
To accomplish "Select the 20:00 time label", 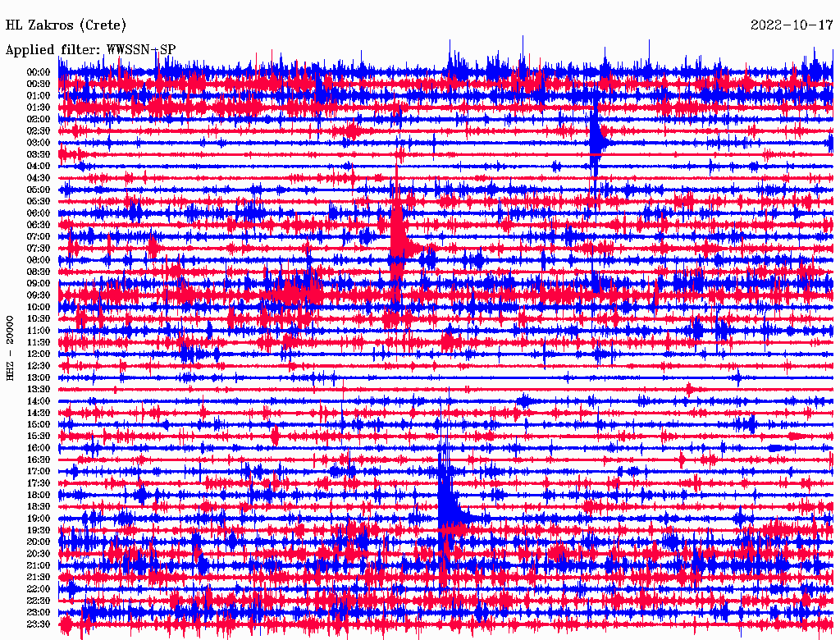I will 39,542.
